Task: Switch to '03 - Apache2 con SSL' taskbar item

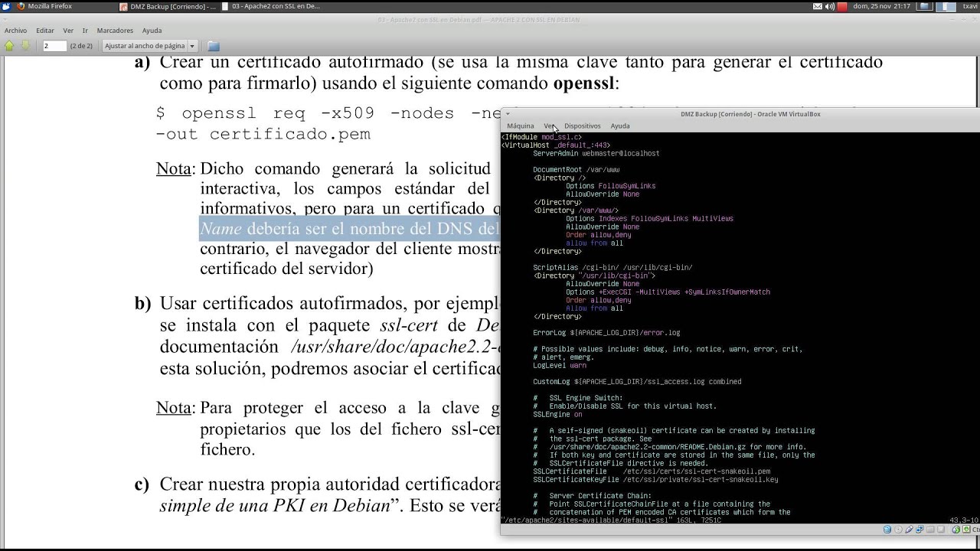Action: pyautogui.click(x=270, y=6)
